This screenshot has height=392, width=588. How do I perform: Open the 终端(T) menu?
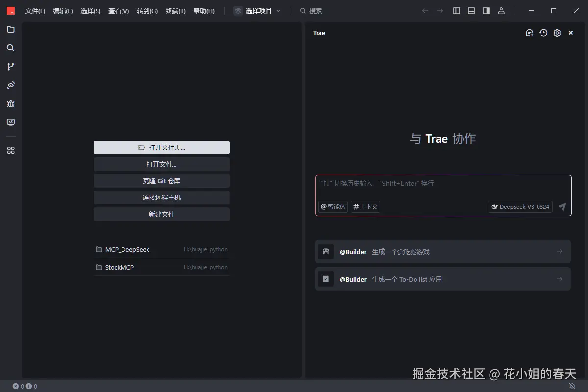(175, 11)
